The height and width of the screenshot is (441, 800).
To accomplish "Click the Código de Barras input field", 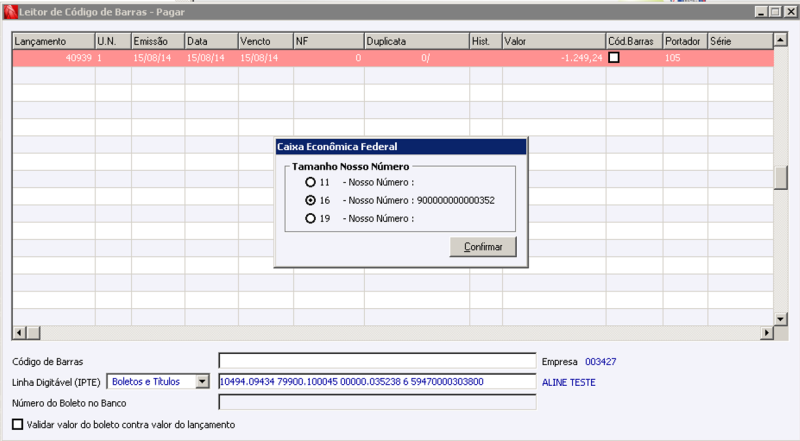I will (x=377, y=360).
